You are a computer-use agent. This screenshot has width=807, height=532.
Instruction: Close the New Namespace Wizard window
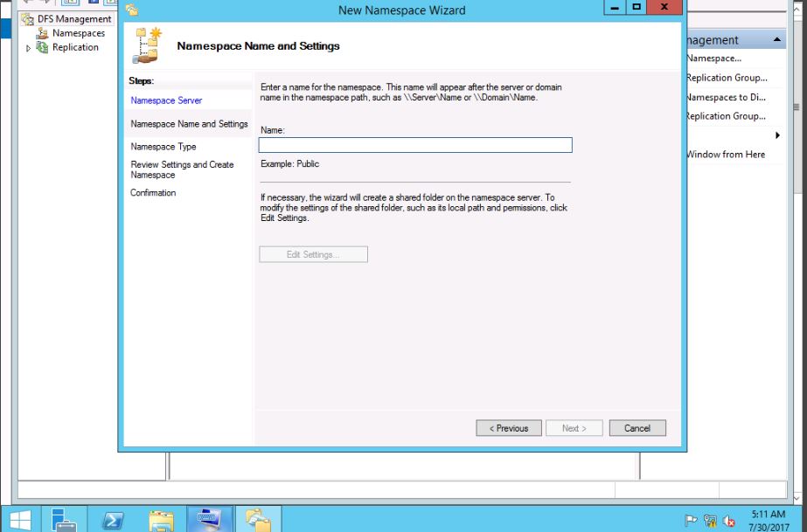(x=664, y=7)
